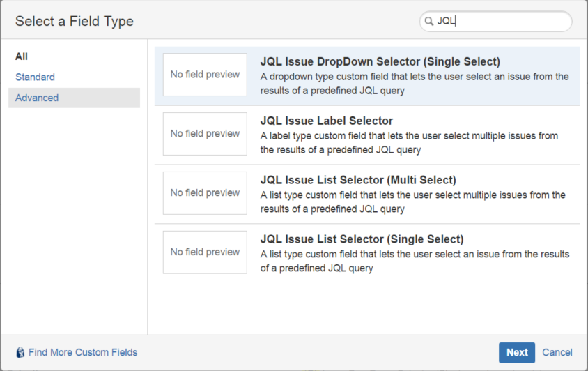Click the DropDown Selector description text
The image size is (588, 371).
coord(414,84)
